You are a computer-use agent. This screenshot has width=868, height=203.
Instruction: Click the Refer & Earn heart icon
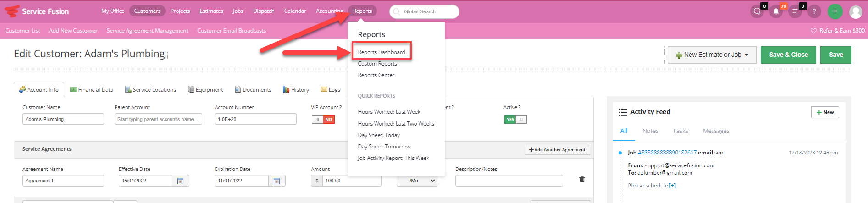coord(813,31)
